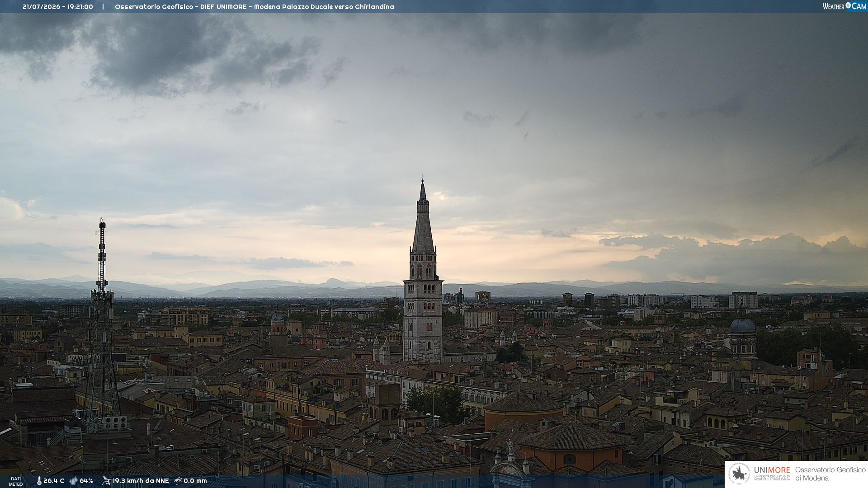Click the UNIMORE wordmark text
Viewport: 868px width, 488px height.
pyautogui.click(x=772, y=470)
